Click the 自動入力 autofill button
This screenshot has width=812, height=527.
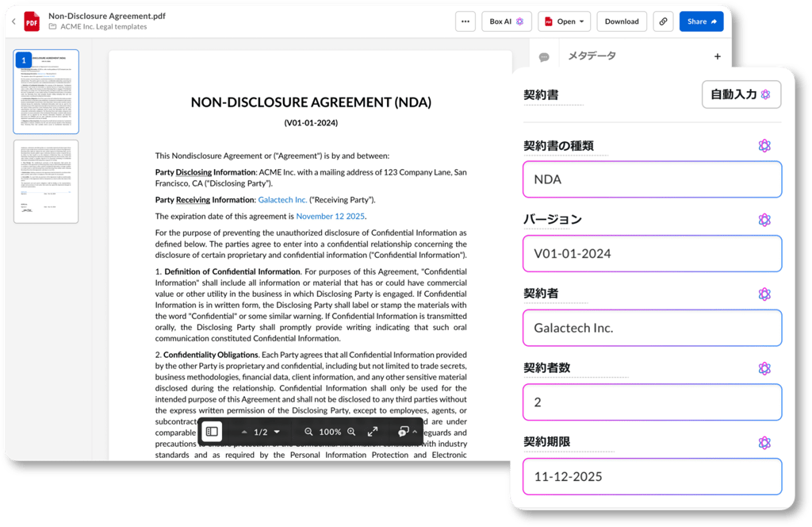pyautogui.click(x=741, y=94)
